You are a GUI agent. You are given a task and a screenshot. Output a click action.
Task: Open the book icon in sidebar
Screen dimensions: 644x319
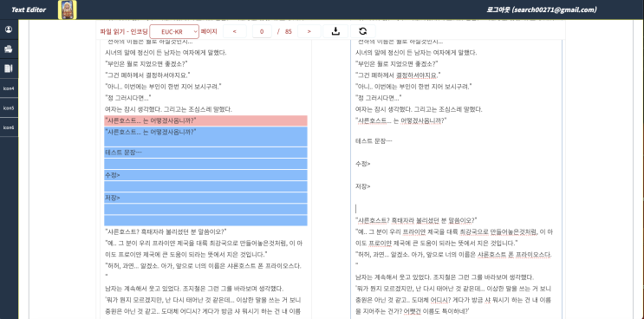9,68
